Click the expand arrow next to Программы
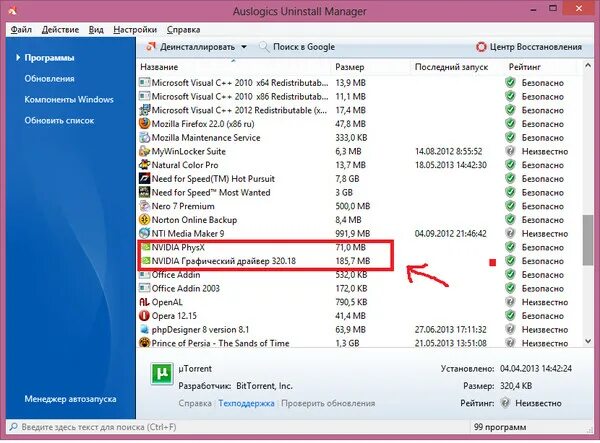The image size is (600, 443). pyautogui.click(x=18, y=58)
